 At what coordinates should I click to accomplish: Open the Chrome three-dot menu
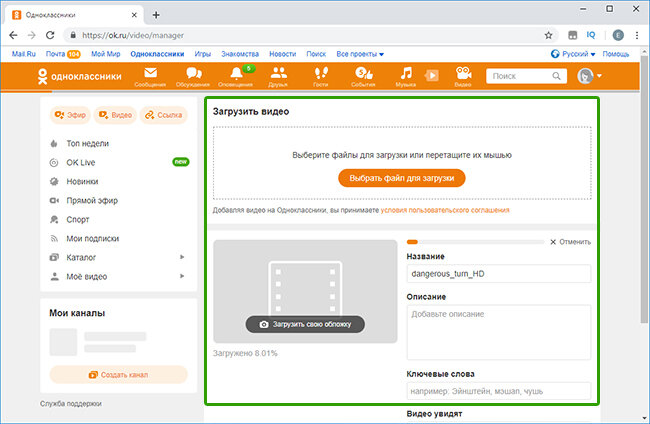637,35
